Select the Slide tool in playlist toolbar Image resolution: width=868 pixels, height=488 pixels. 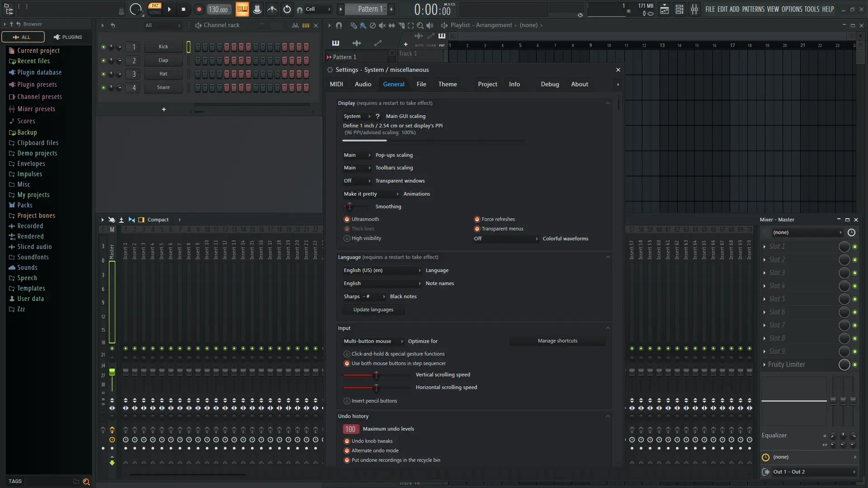[x=392, y=26]
